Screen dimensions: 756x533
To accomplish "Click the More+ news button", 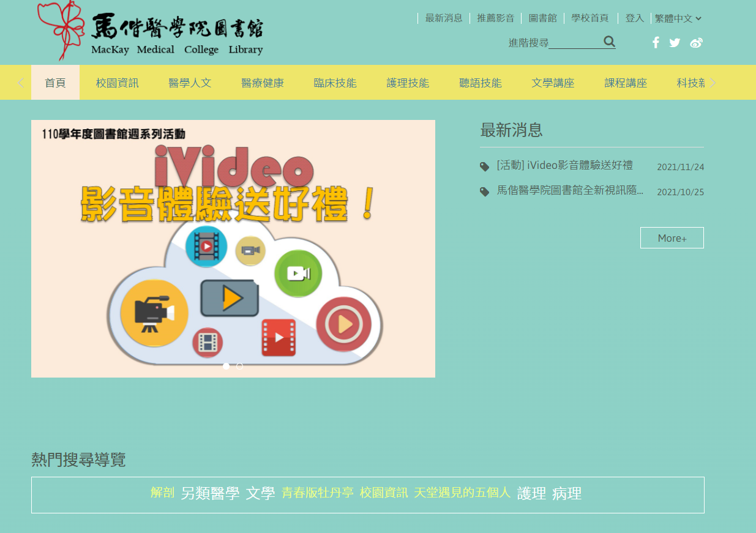I will [672, 238].
